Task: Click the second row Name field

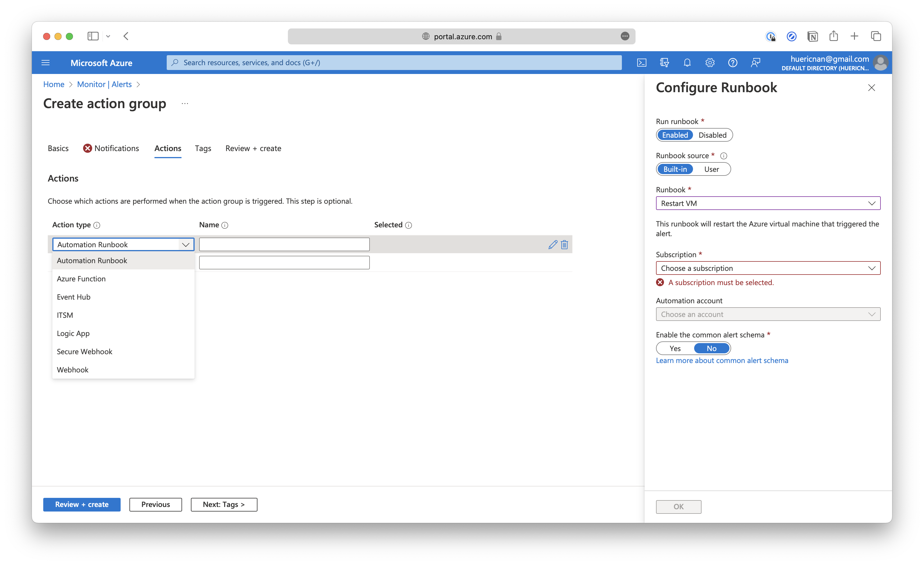Action: 284,262
